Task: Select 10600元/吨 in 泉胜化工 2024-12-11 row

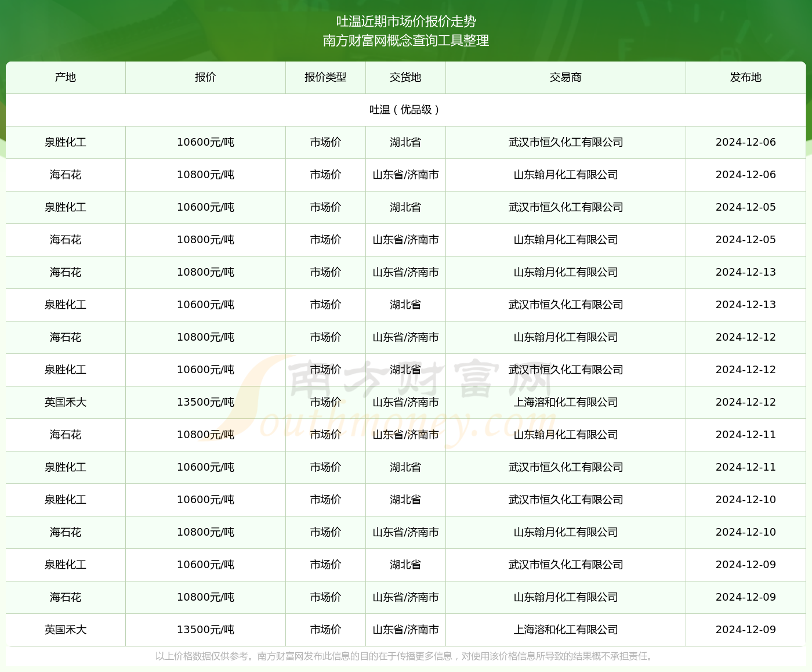Action: point(205,467)
